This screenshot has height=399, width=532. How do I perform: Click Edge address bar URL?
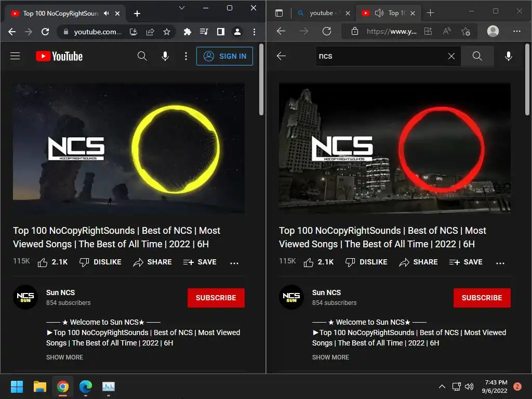(392, 31)
